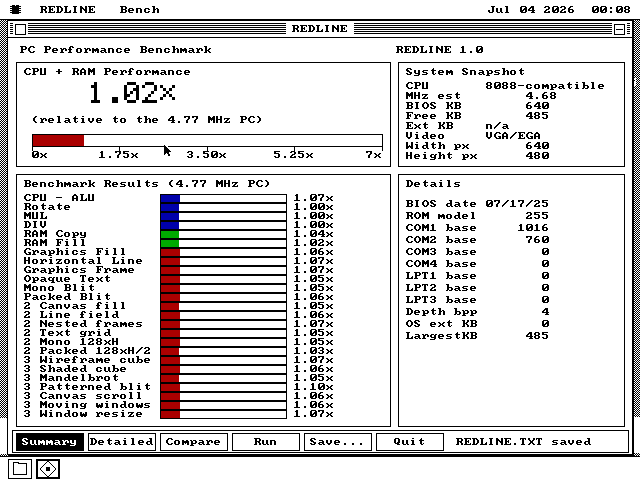The height and width of the screenshot is (480, 640).
Task: Open the diamond application icon in the tray
Action: (x=48, y=469)
